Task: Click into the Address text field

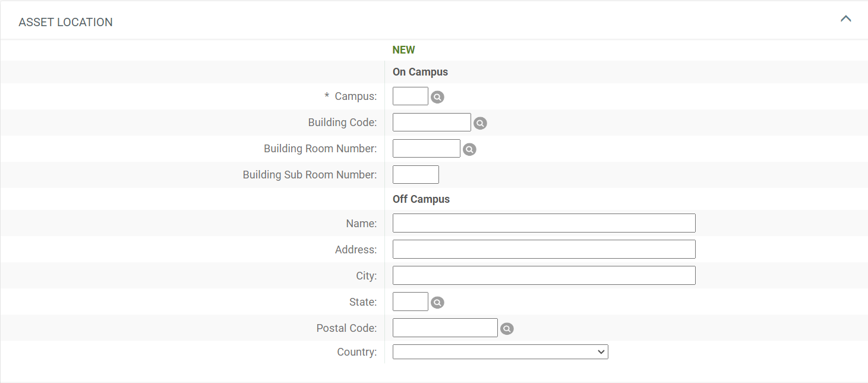Action: (x=544, y=250)
